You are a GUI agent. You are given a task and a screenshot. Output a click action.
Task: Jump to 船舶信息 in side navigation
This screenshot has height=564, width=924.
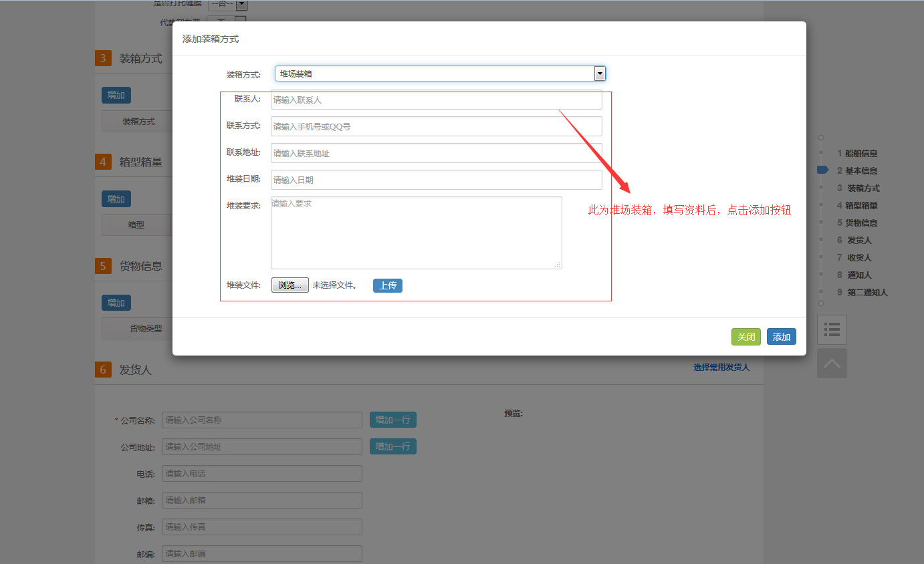[861, 154]
